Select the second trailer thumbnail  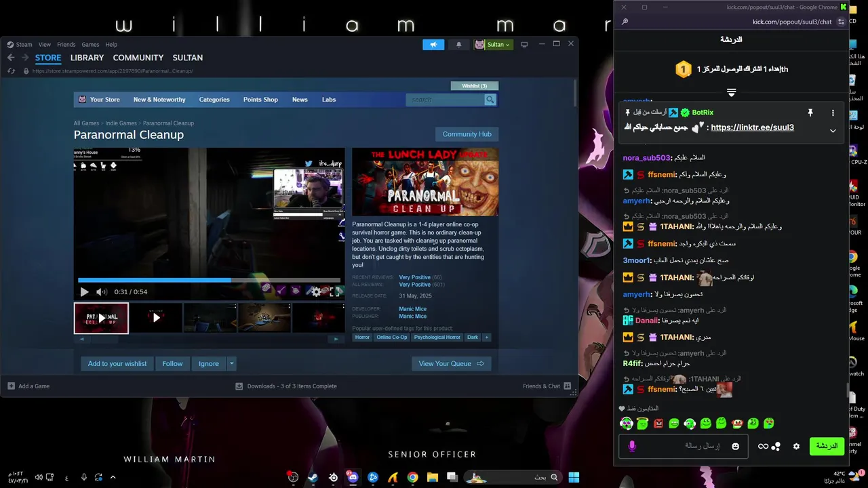156,318
